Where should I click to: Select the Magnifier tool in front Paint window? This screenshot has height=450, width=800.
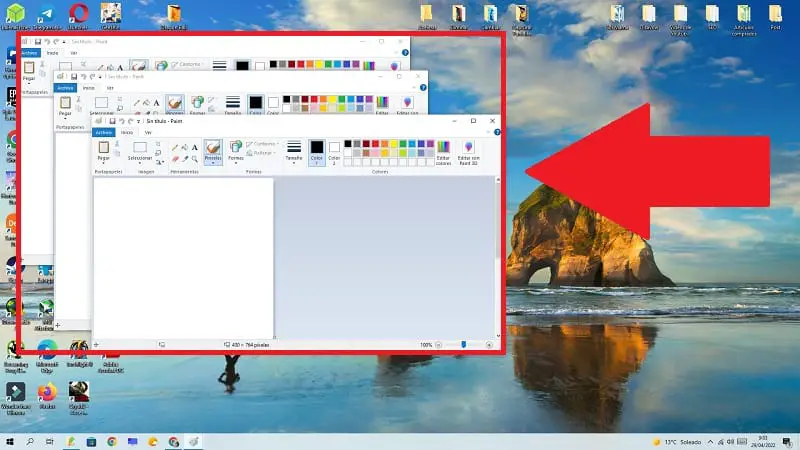click(x=194, y=159)
